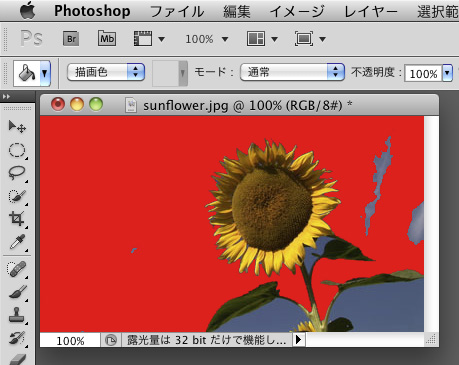The width and height of the screenshot is (459, 365).
Task: Click the arrange documents icon
Action: click(x=256, y=39)
